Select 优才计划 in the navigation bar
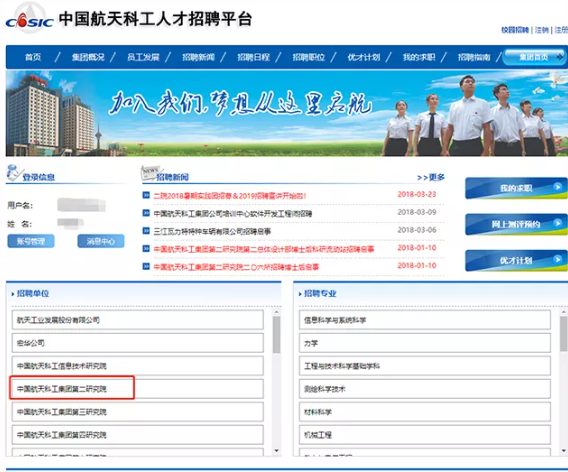This screenshot has height=472, width=568. point(364,57)
